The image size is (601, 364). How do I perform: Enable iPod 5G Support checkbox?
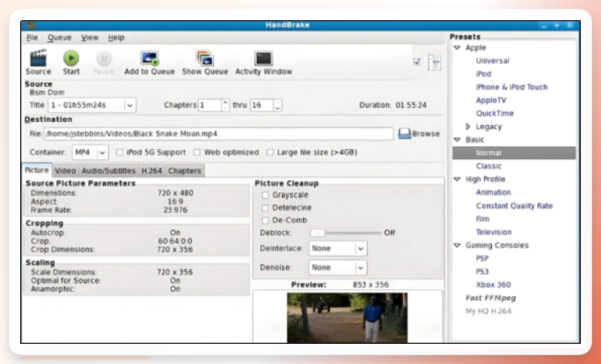point(120,153)
